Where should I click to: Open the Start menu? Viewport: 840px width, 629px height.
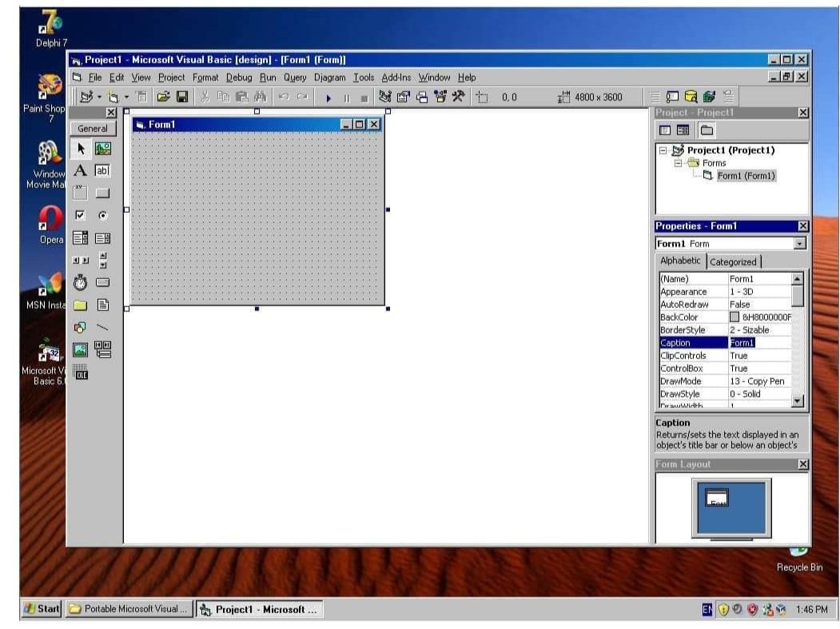click(x=42, y=609)
